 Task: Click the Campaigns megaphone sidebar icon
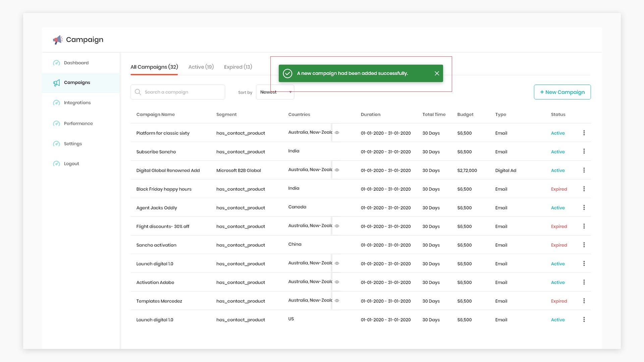point(56,83)
